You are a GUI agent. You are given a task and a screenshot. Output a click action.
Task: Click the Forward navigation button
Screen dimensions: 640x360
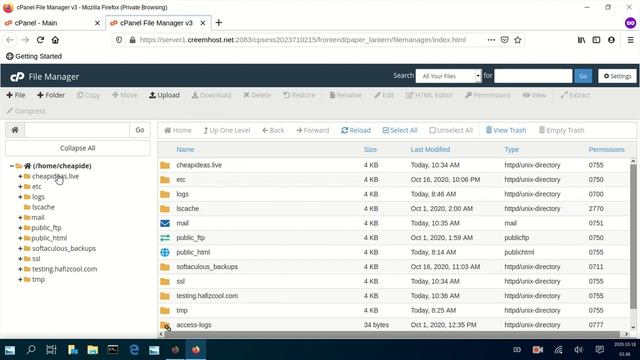313,130
